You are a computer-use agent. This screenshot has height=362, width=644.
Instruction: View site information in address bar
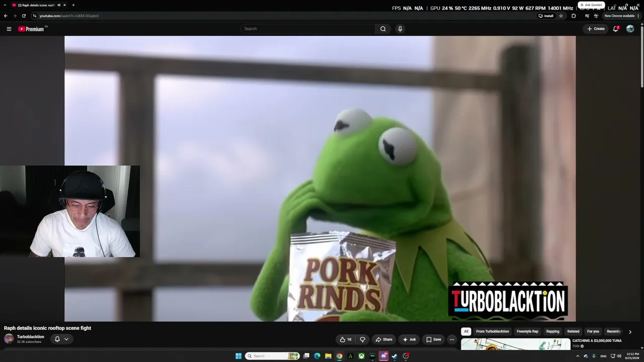coord(34,16)
